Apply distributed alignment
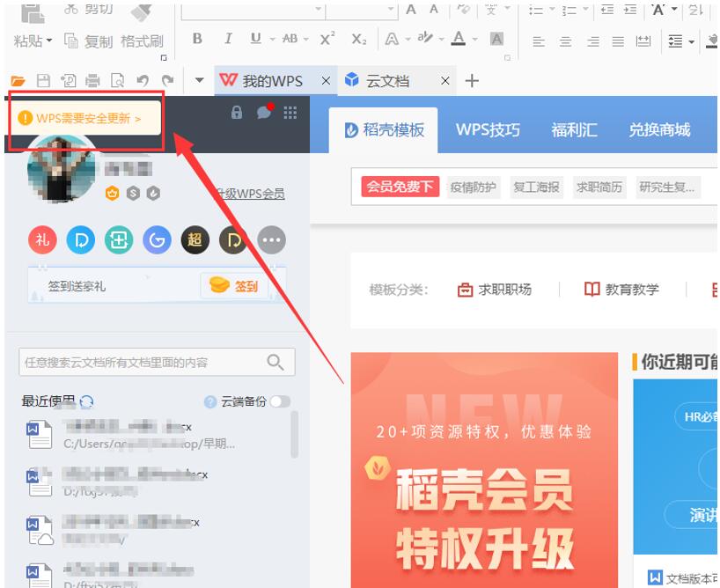This screenshot has height=588, width=720. 643,41
